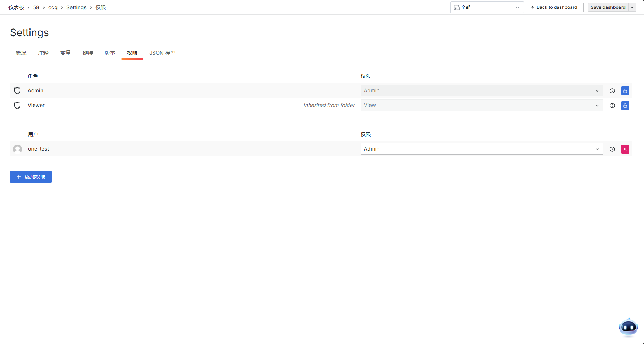Viewport: 644px width, 344px height.
Task: Click the blue lock icon for Viewer role
Action: pyautogui.click(x=625, y=106)
